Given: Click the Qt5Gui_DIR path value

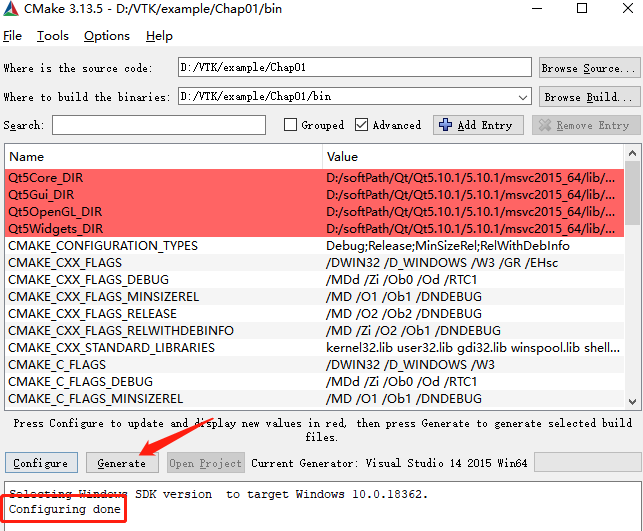Looking at the screenshot, I should tap(470, 194).
